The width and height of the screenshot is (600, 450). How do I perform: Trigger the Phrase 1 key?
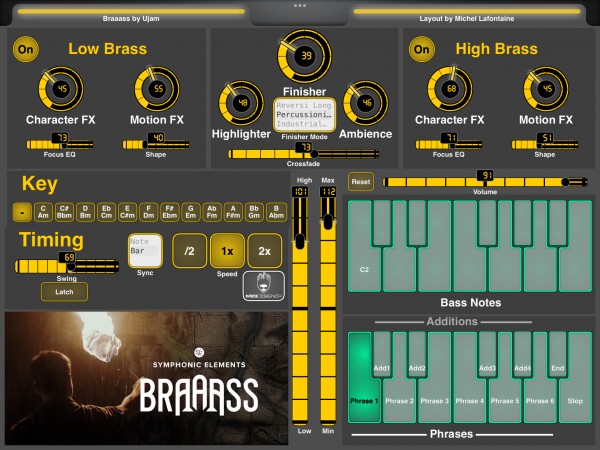[x=364, y=401]
